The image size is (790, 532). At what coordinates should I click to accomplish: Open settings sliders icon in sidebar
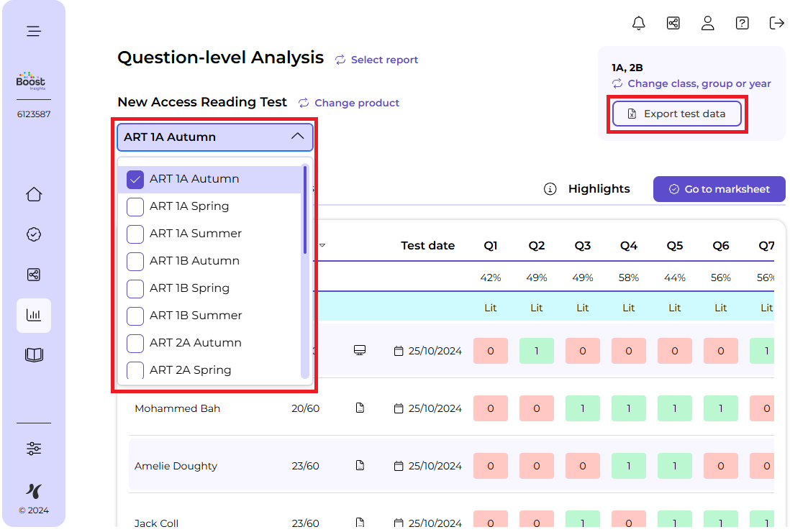(34, 449)
